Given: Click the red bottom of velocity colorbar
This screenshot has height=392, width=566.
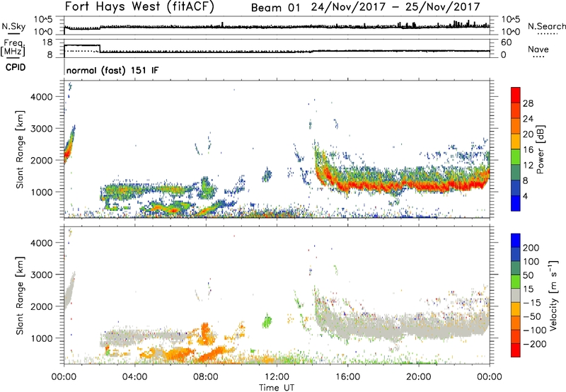Looking at the screenshot, I should point(516,350).
